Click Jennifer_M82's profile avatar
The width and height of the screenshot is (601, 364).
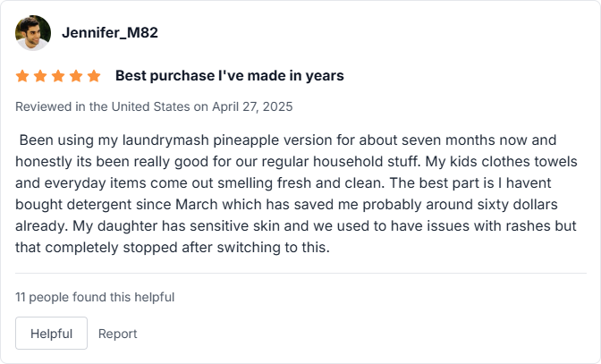(x=33, y=33)
